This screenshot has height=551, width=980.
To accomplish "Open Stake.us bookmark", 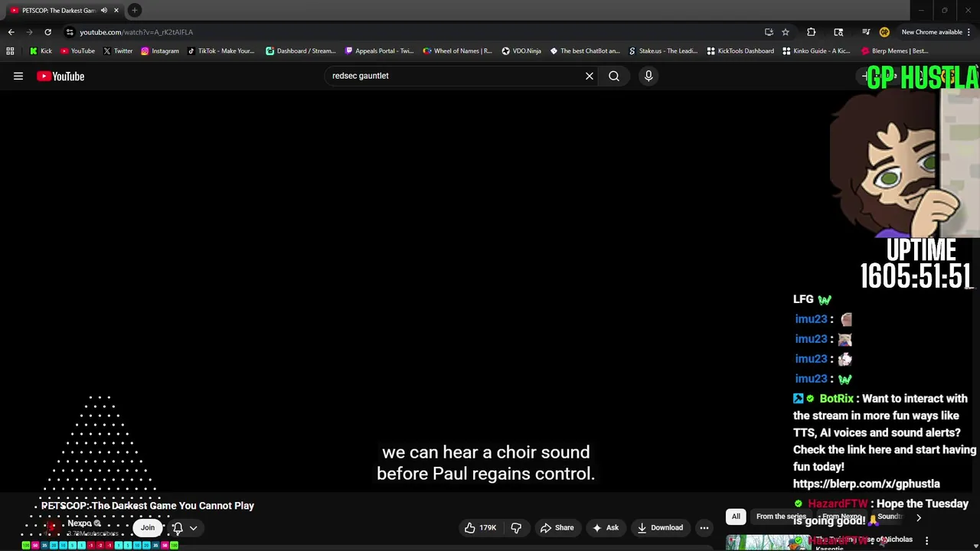I will pos(663,51).
